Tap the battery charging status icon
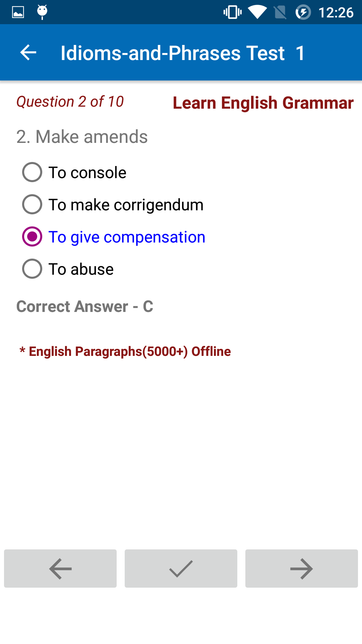The width and height of the screenshot is (362, 644). coord(303,12)
